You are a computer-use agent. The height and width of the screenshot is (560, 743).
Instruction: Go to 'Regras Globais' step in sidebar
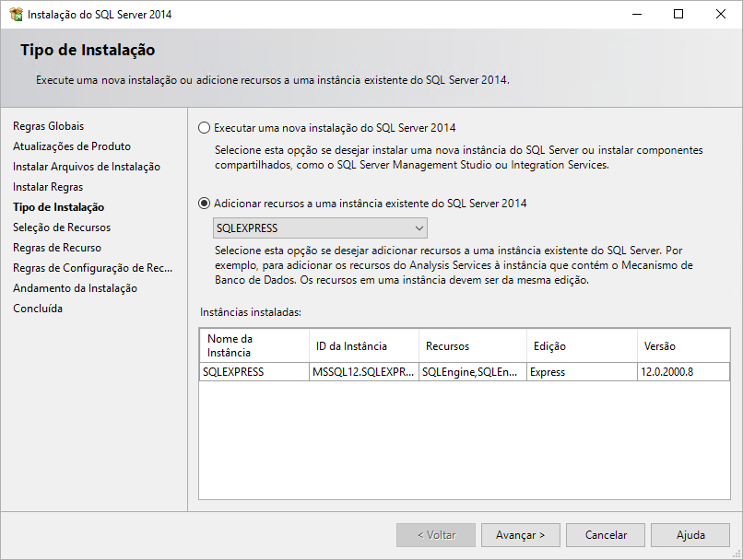[x=48, y=126]
